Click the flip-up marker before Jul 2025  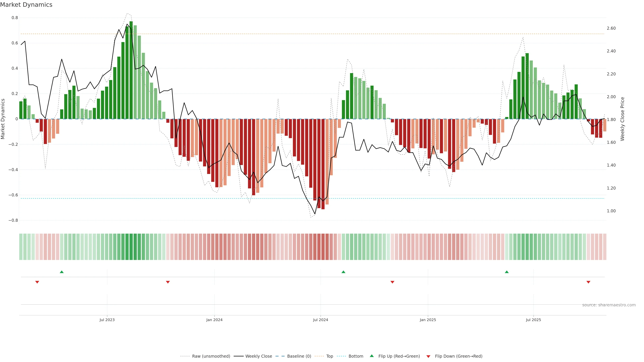[x=506, y=272]
